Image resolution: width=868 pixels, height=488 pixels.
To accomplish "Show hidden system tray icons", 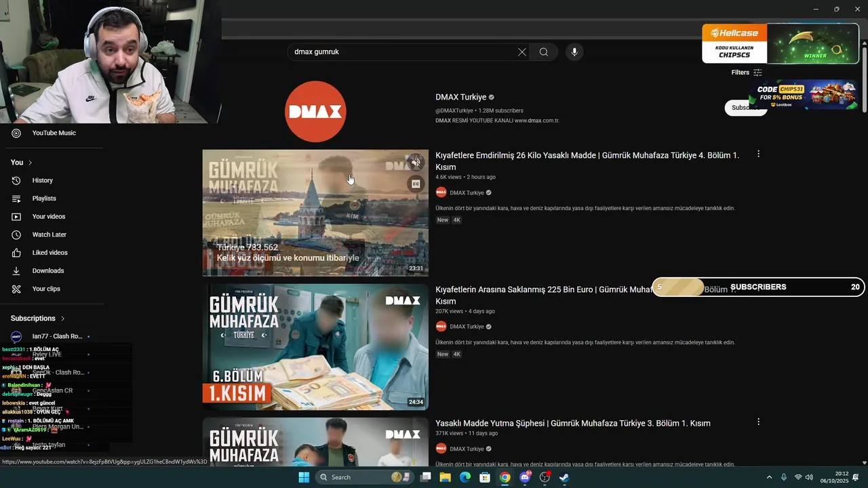I will point(769,477).
